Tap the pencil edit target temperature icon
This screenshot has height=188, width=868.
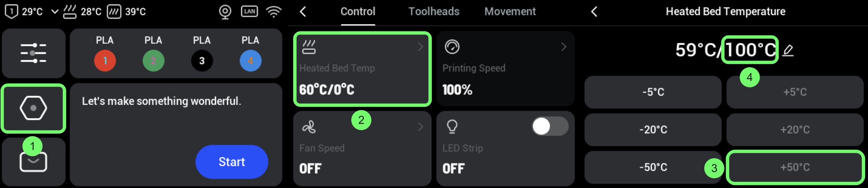pyautogui.click(x=788, y=51)
